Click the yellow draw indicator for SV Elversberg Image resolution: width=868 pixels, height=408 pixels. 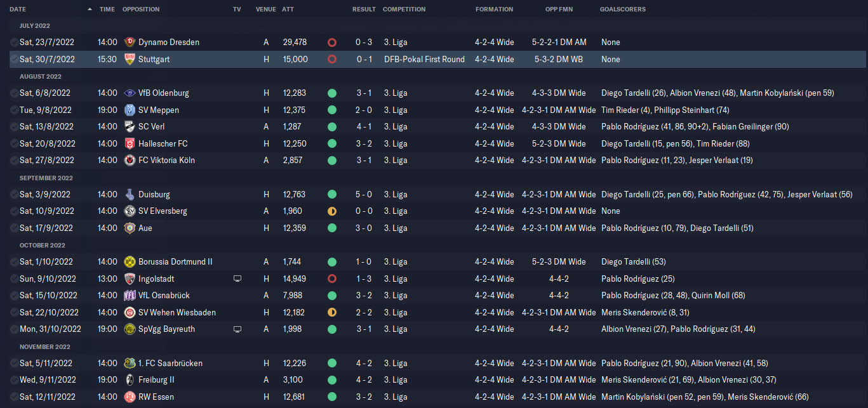(x=331, y=211)
